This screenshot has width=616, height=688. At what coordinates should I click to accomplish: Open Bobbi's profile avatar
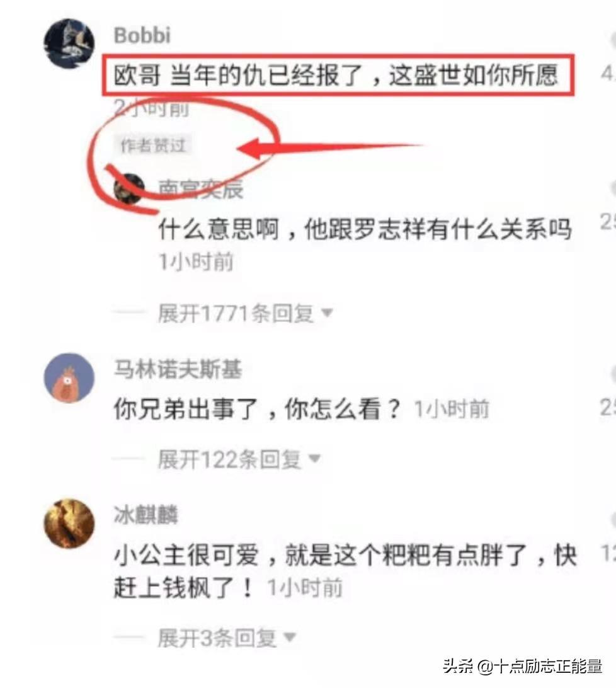[69, 43]
